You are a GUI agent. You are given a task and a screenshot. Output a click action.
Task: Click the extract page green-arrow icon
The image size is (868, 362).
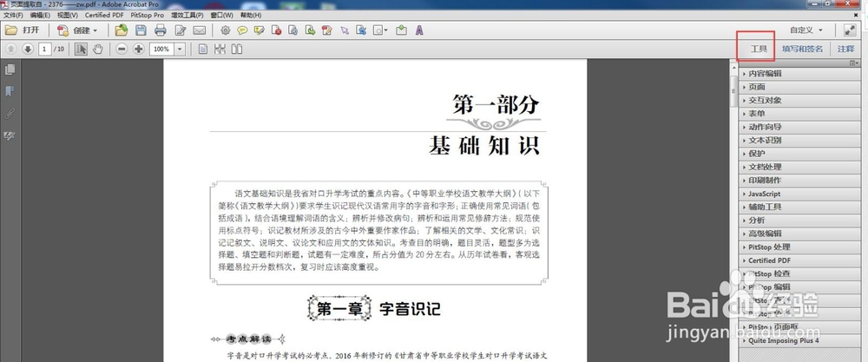(311, 30)
